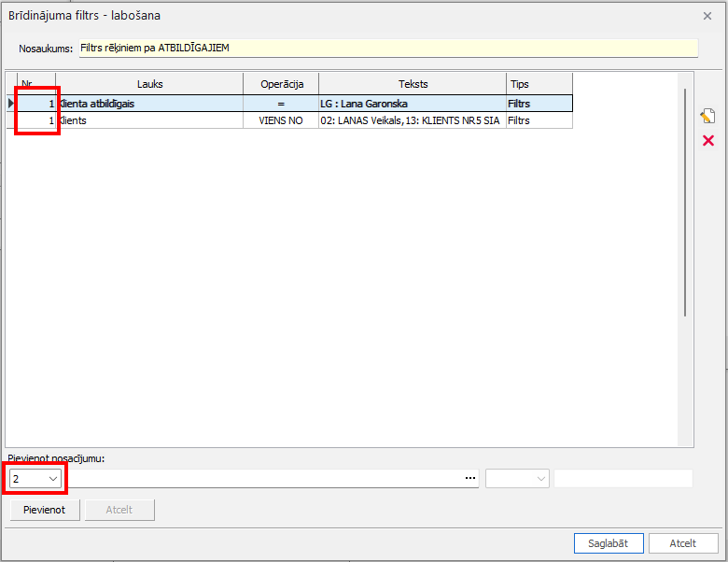
Task: Click the row indicator arrow of first row
Action: point(11,104)
